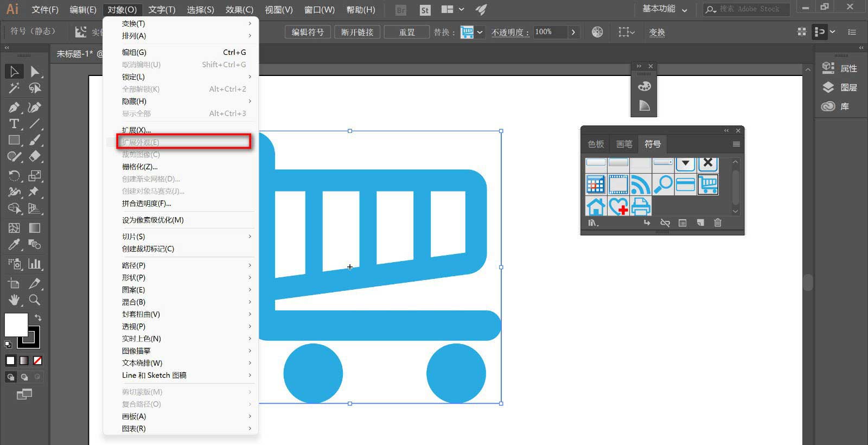Switch to the 画笔 tab
Viewport: 868px width, 445px height.
[x=624, y=144]
